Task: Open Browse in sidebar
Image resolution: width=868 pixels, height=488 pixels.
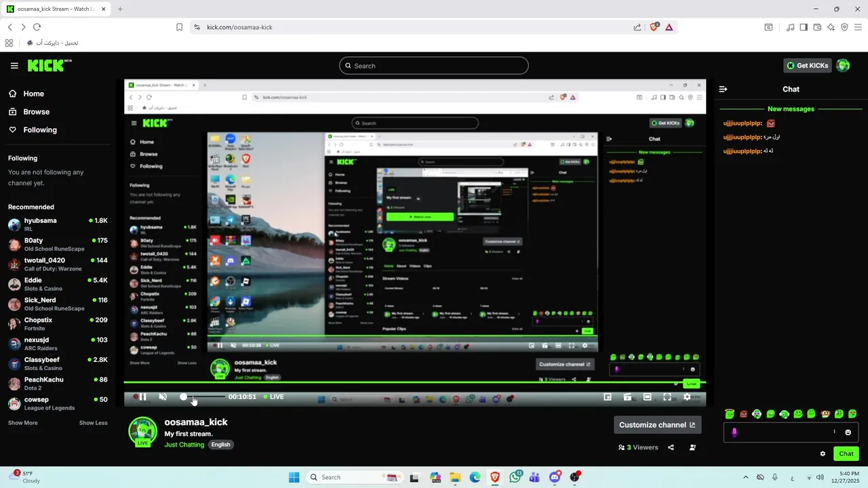Action: click(28, 112)
